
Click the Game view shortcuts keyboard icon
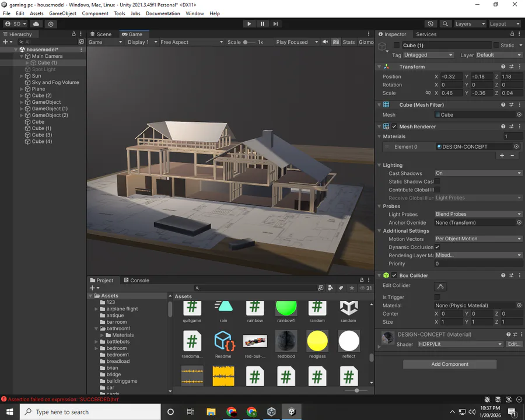[336, 42]
